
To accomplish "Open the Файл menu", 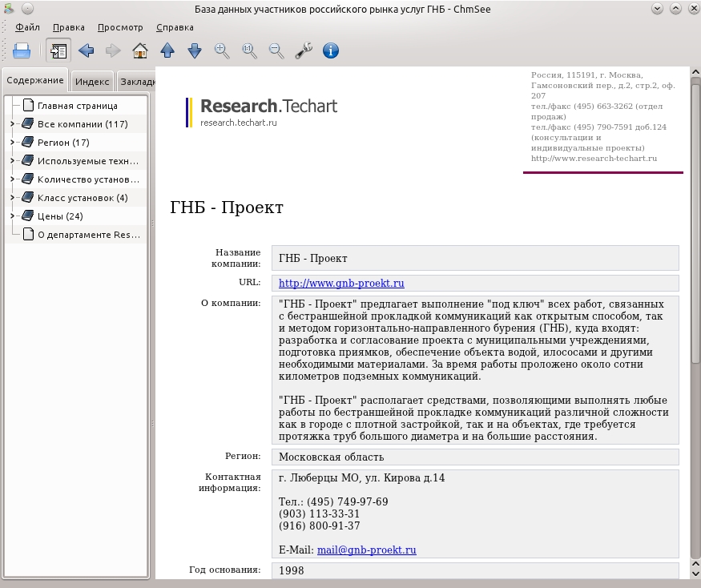I will (x=27, y=27).
